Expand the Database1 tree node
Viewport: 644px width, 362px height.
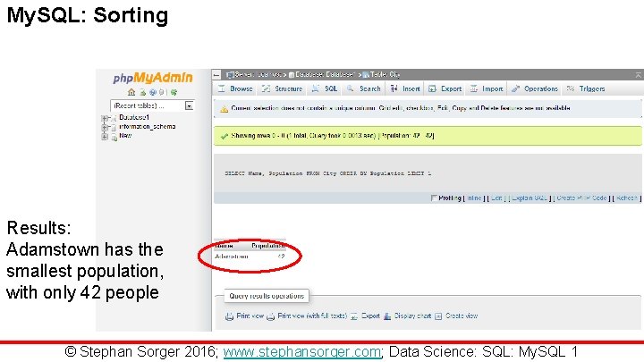pyautogui.click(x=105, y=118)
